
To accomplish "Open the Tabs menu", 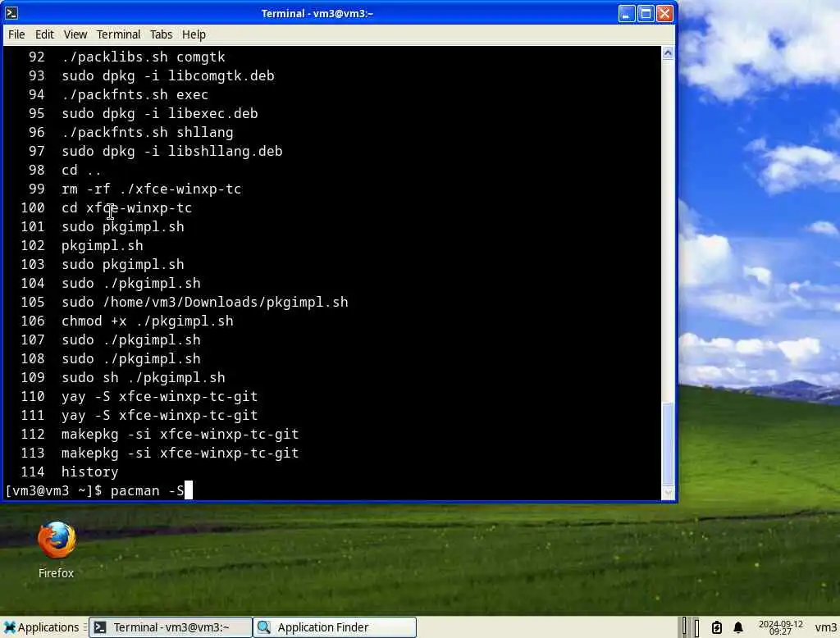I will 162,34.
